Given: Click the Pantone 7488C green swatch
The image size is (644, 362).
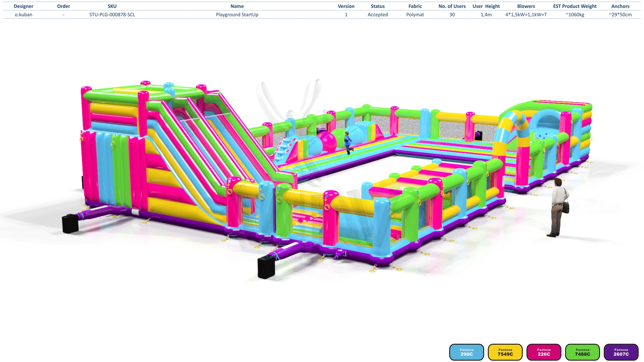Looking at the screenshot, I should pos(582,352).
